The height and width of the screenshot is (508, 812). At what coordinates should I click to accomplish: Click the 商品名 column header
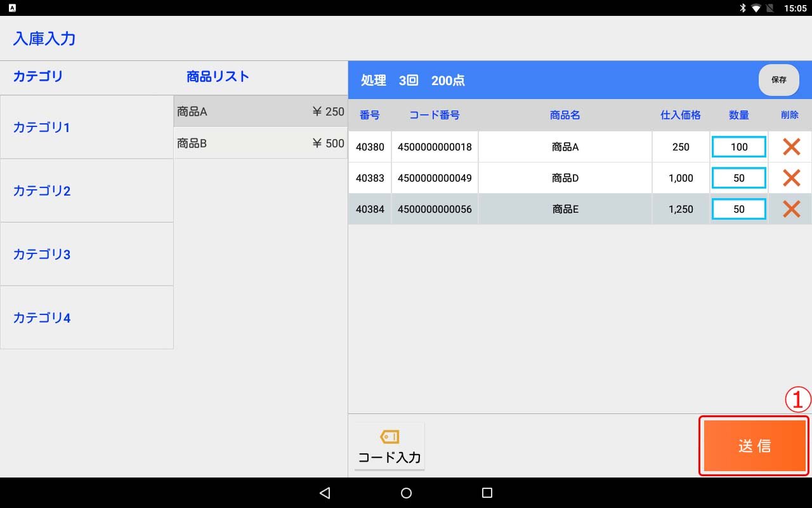[565, 115]
